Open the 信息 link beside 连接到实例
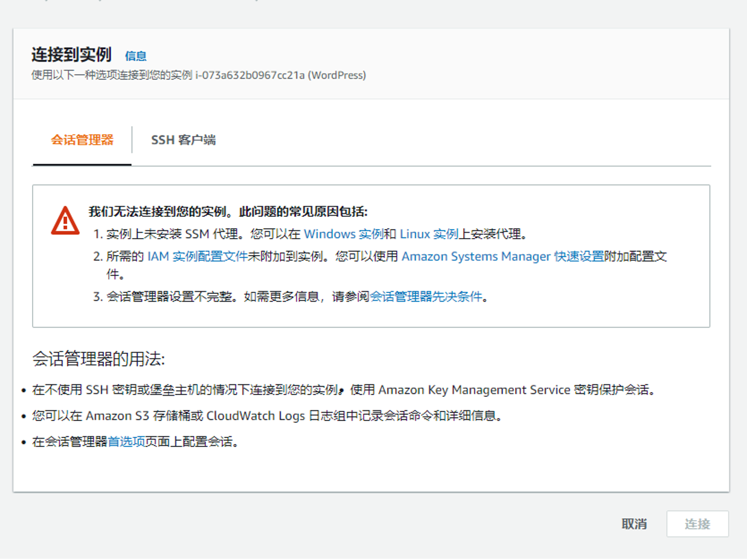Viewport: 747px width, 560px height. pos(136,56)
